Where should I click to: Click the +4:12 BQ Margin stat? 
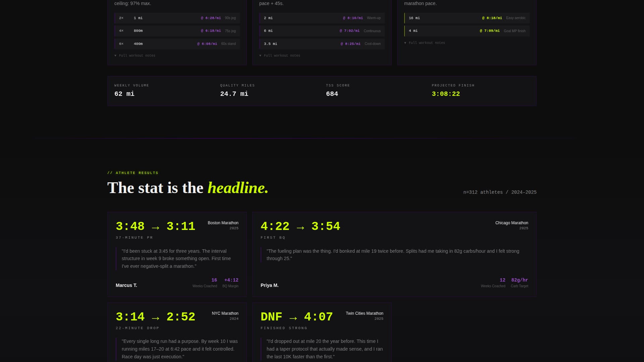(x=230, y=283)
